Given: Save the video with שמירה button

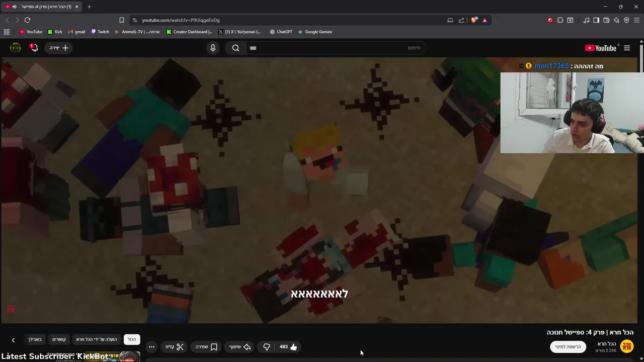Looking at the screenshot, I should pos(206,346).
